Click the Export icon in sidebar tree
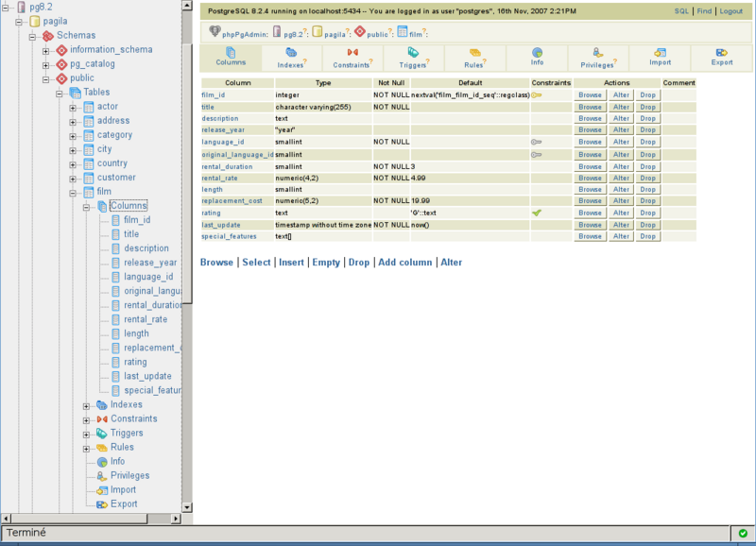Screen dimensions: 756x546 click(101, 504)
